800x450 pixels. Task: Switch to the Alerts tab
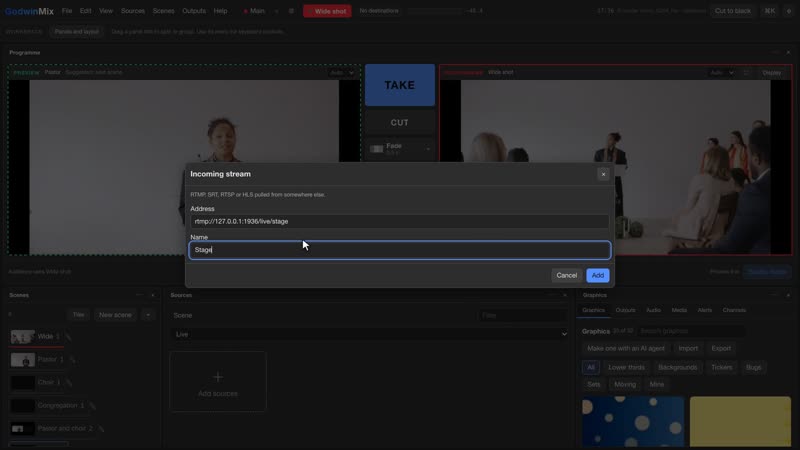pos(705,310)
